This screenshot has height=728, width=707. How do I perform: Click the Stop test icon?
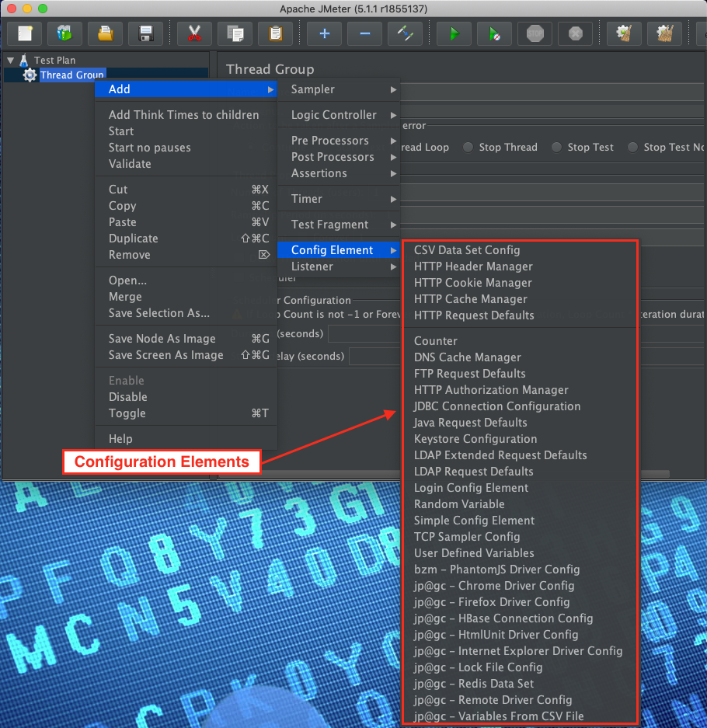pos(535,33)
